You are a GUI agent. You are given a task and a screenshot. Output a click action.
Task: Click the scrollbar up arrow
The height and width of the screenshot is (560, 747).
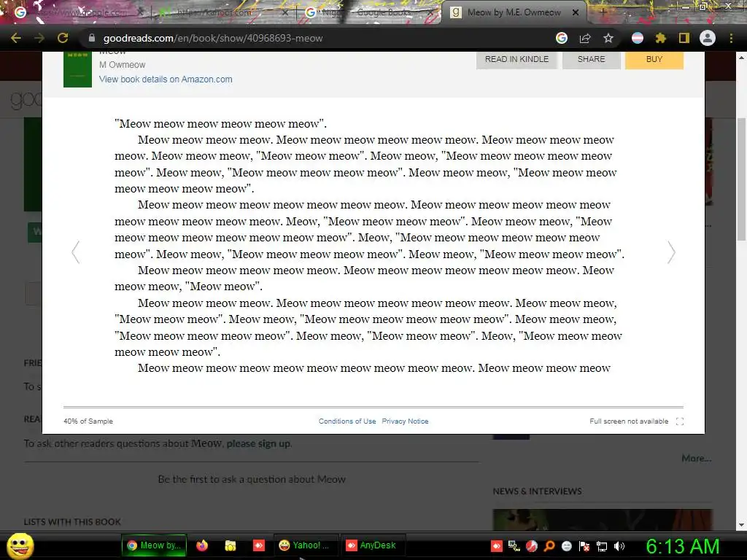click(x=741, y=58)
